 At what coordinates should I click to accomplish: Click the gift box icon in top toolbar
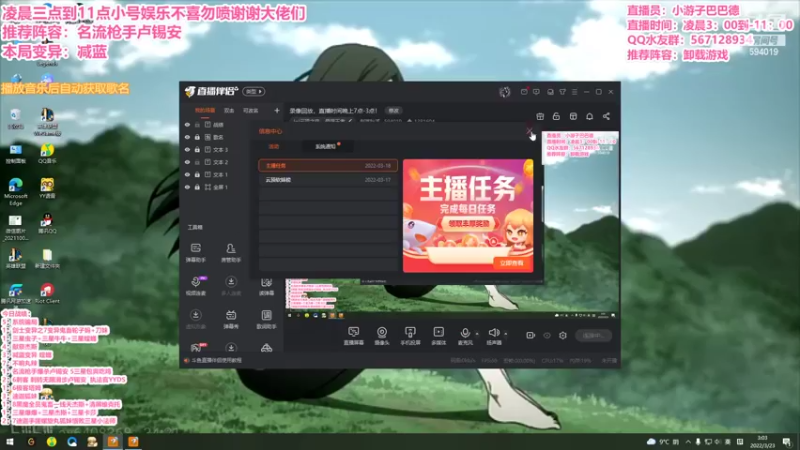tap(540, 116)
